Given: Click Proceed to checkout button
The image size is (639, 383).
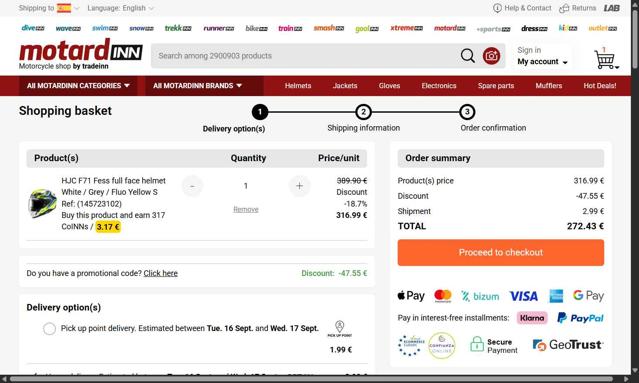Looking at the screenshot, I should [501, 253].
